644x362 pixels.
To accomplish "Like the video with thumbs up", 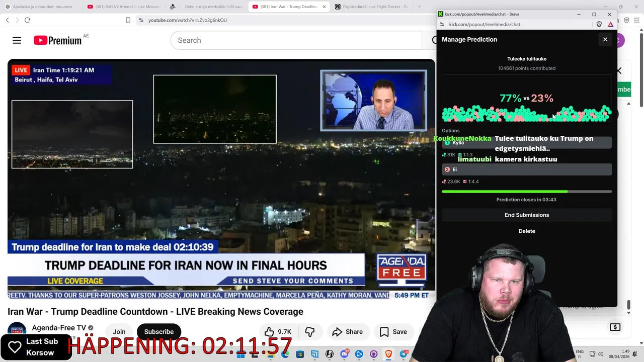I will [278, 332].
